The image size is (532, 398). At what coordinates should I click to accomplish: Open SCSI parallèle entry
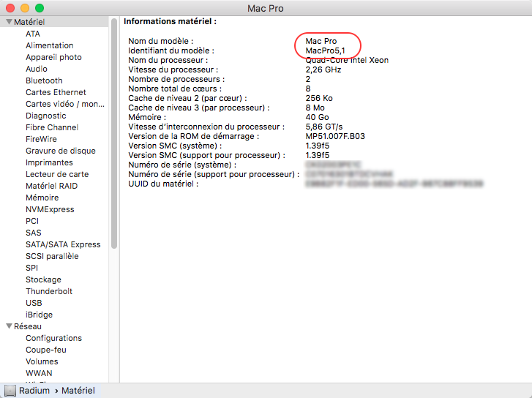coord(52,256)
